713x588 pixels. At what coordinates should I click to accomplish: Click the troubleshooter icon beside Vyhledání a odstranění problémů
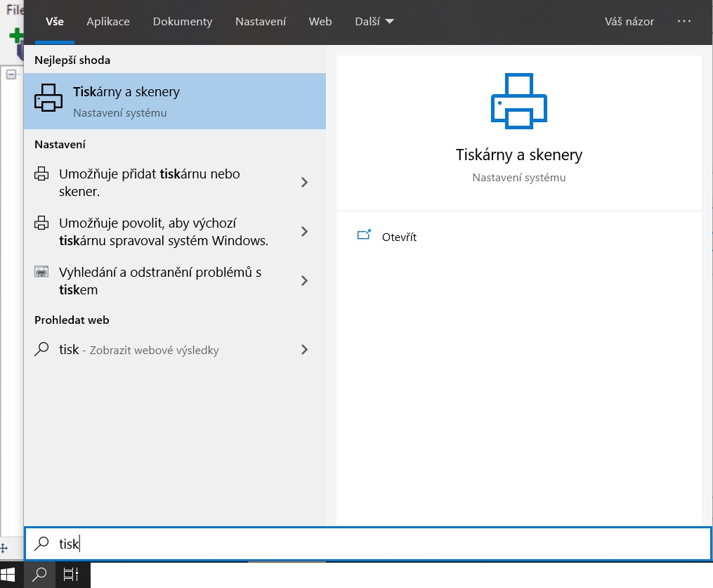42,273
